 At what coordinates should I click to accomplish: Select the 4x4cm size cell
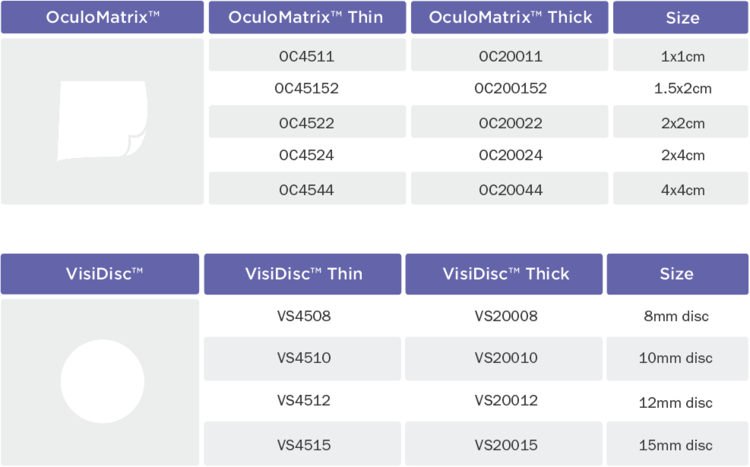point(681,189)
